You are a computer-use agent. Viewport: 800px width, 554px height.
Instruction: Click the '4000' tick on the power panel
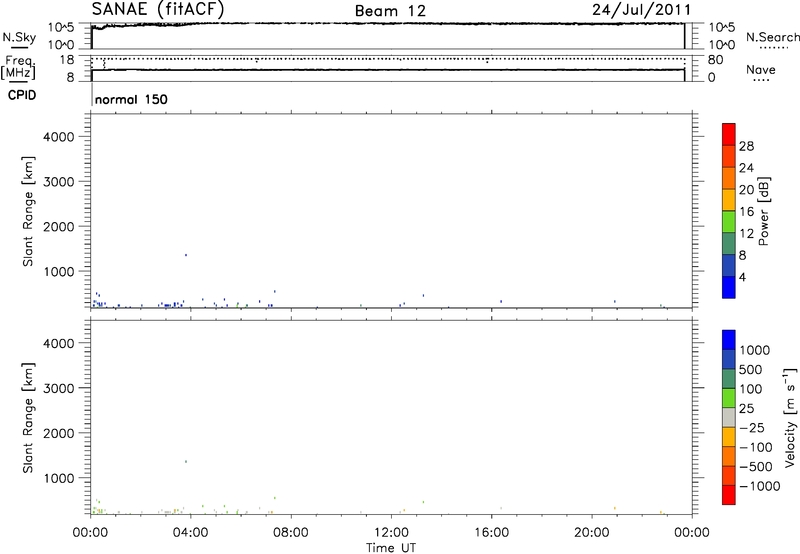tap(58, 137)
